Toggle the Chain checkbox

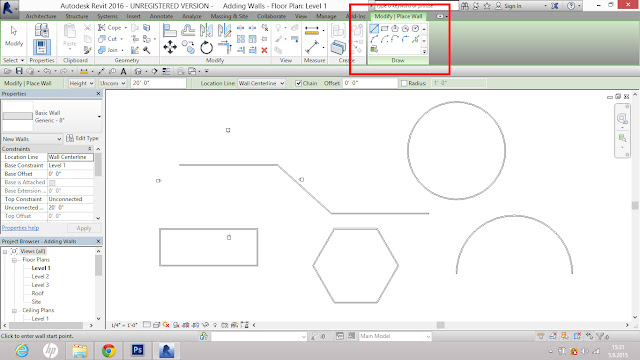click(x=298, y=83)
